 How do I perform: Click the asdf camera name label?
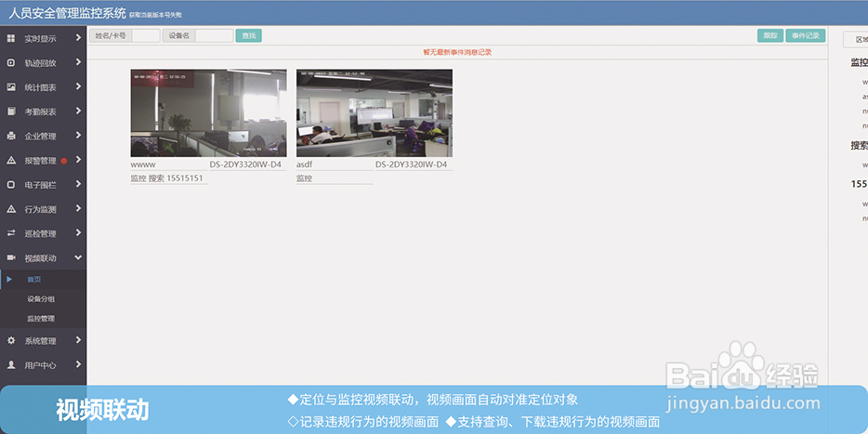[305, 165]
